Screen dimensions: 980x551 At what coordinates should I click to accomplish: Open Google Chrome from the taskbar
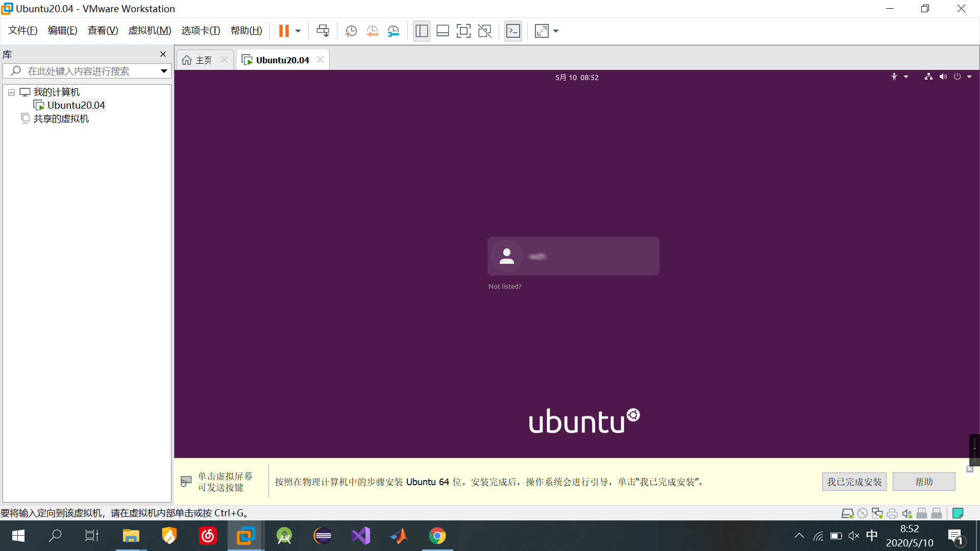point(437,536)
